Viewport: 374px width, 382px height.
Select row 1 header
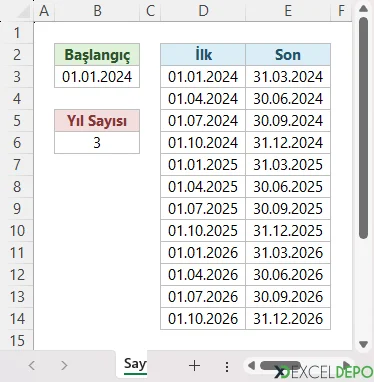pyautogui.click(x=17, y=33)
